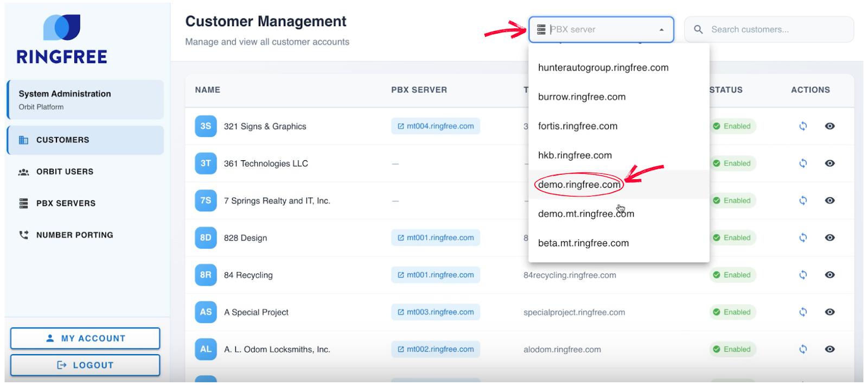Image resolution: width=868 pixels, height=385 pixels.
Task: Click the sync icon for A Special Project
Action: 803,312
